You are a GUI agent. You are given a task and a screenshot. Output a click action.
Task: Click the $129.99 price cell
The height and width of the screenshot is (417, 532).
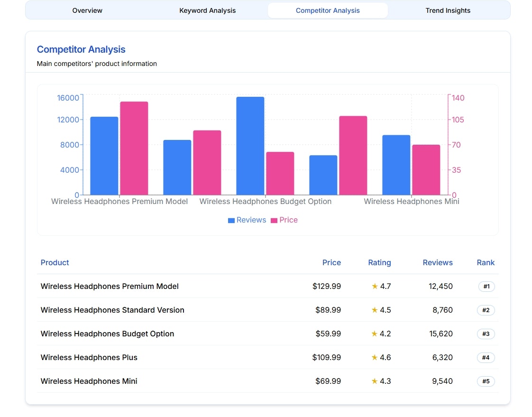[x=326, y=286]
